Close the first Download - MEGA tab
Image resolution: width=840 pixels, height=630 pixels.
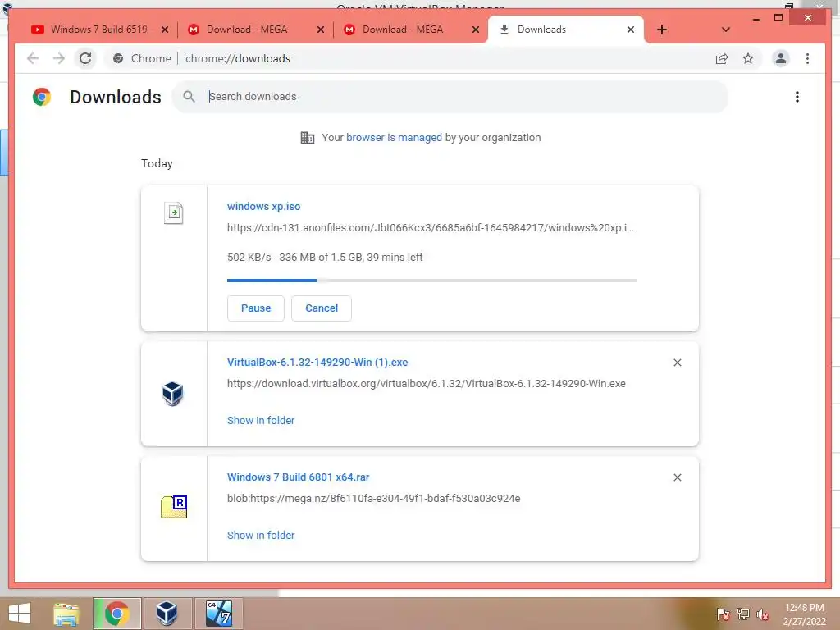[x=321, y=30]
